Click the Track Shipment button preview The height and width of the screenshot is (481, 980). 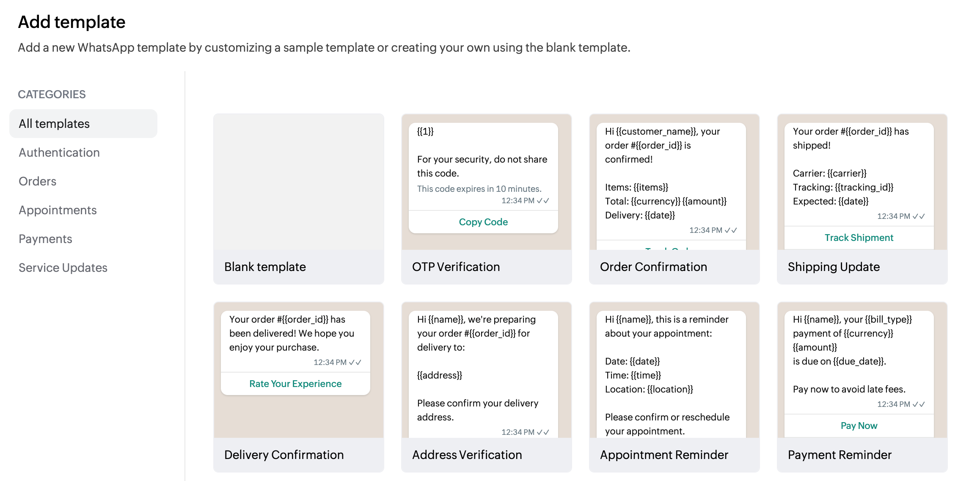click(859, 238)
